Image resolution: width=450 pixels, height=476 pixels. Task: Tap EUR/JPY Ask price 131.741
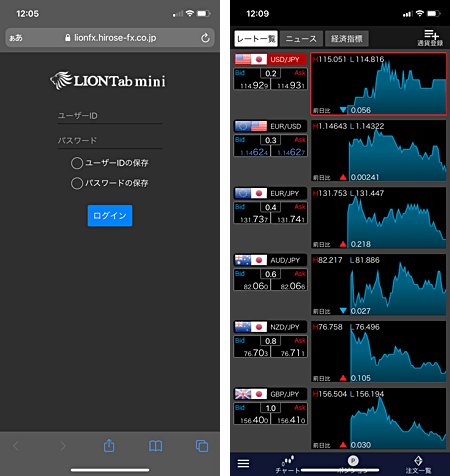coord(291,219)
